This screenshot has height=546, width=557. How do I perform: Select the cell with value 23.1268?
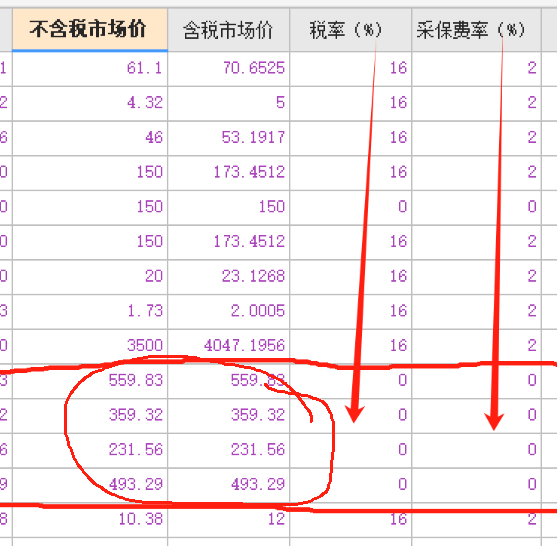[229, 276]
